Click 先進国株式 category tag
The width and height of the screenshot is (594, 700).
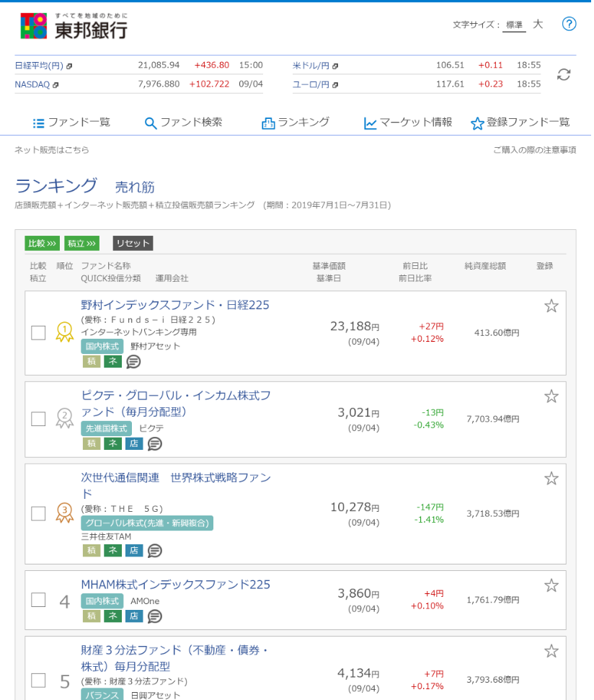click(106, 428)
